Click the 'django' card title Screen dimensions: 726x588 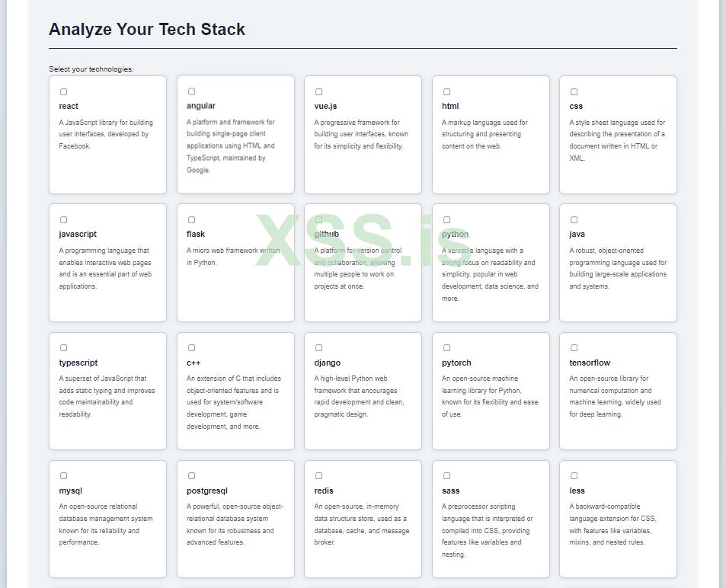tap(328, 363)
